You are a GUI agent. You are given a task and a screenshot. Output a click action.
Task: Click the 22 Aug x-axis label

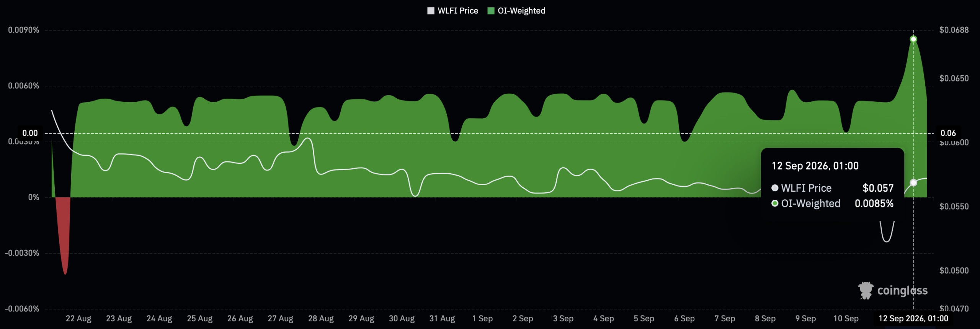point(78,318)
